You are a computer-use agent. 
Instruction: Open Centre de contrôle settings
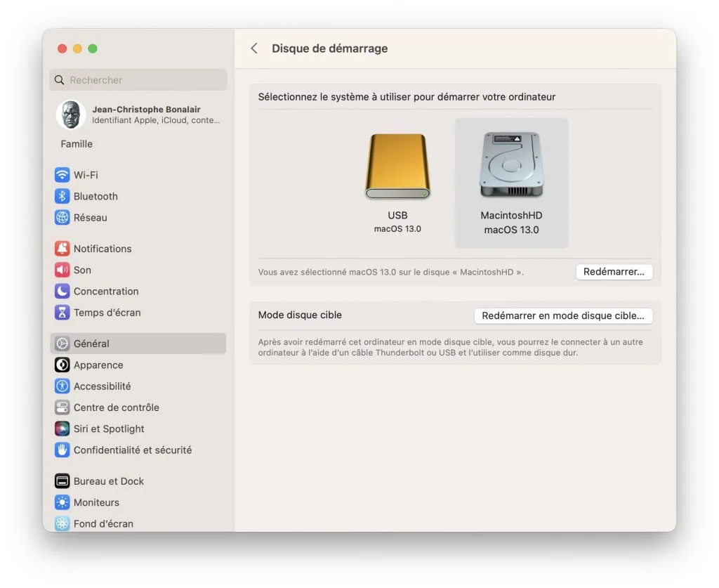click(x=116, y=407)
